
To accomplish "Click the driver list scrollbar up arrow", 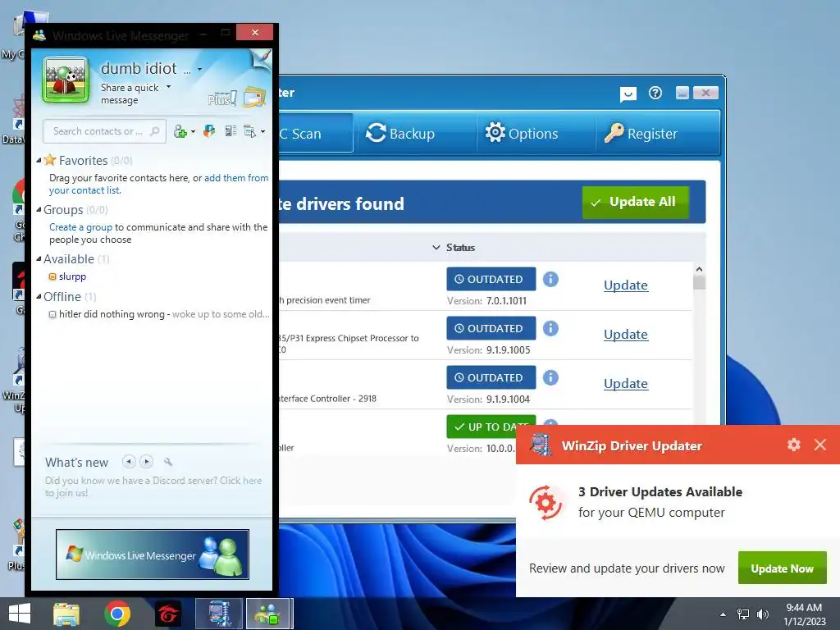I will pyautogui.click(x=699, y=269).
